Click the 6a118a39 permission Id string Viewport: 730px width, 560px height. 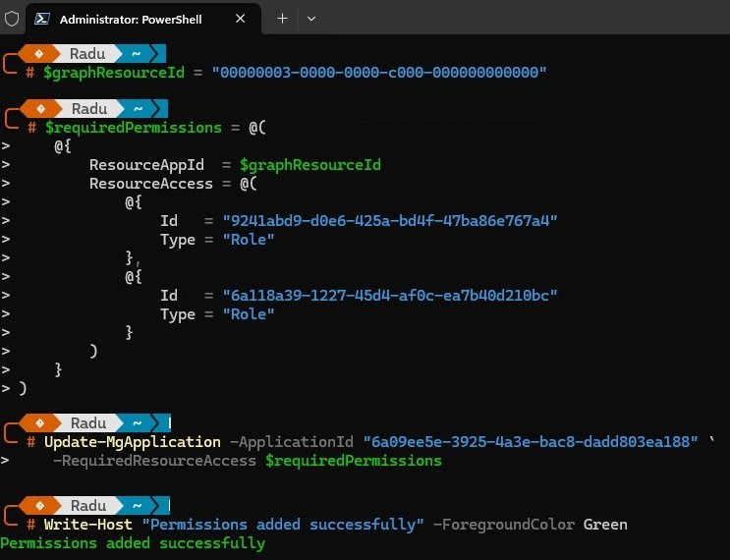[390, 296]
